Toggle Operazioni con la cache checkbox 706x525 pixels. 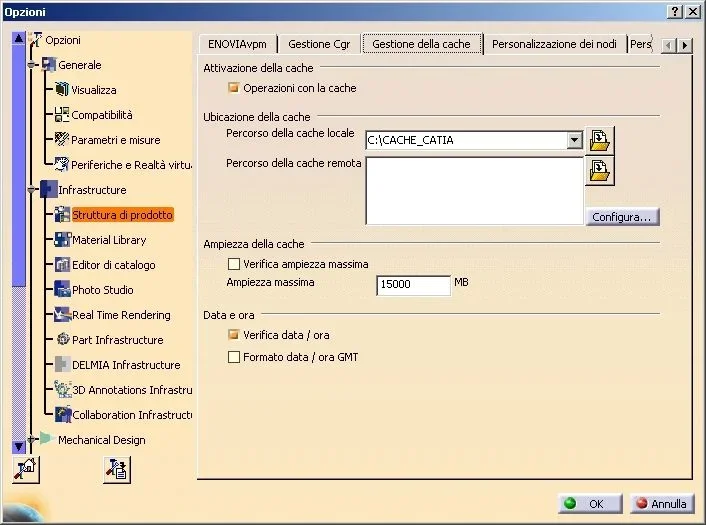[x=234, y=87]
